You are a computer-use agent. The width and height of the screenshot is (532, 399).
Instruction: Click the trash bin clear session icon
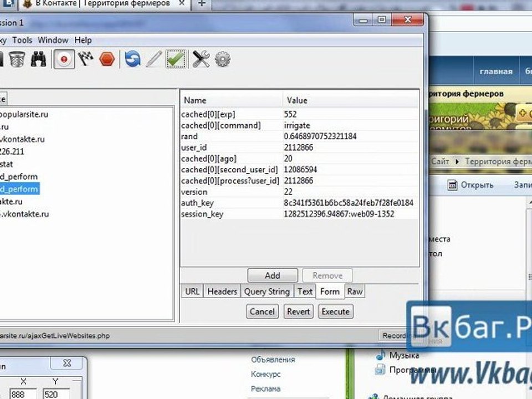(17, 59)
